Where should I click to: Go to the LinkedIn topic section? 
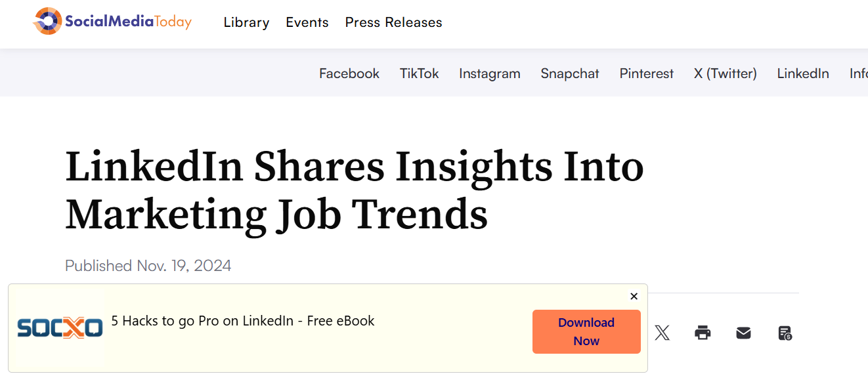tap(802, 73)
